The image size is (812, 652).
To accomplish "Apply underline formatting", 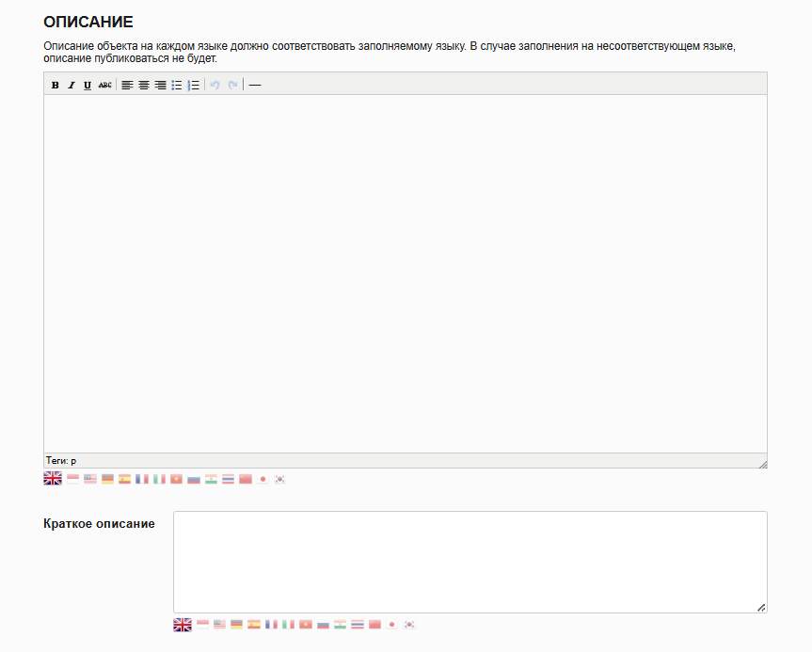I will click(x=88, y=85).
